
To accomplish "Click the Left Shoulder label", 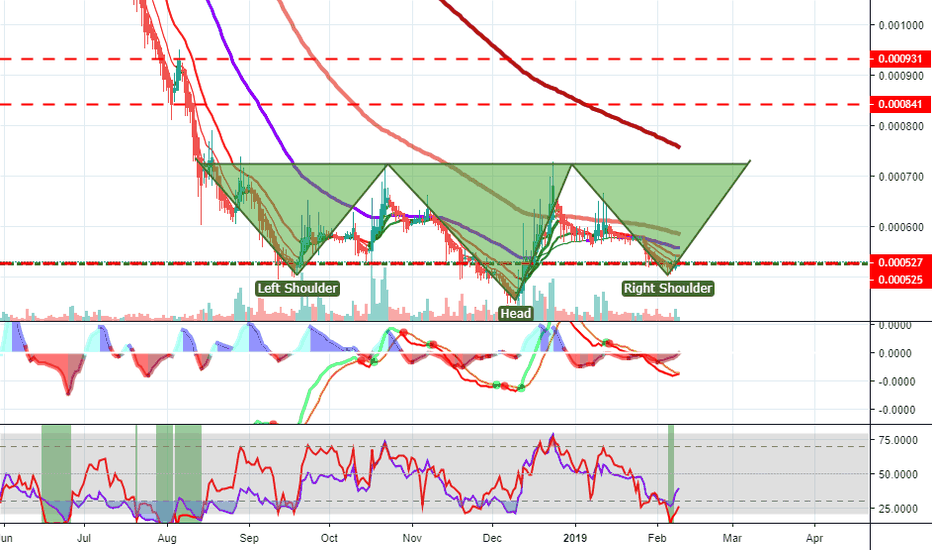I will (297, 288).
